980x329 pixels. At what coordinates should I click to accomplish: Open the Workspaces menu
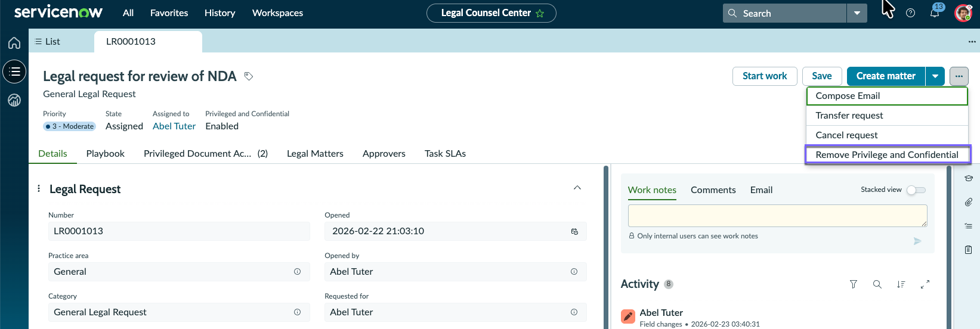[x=277, y=13]
